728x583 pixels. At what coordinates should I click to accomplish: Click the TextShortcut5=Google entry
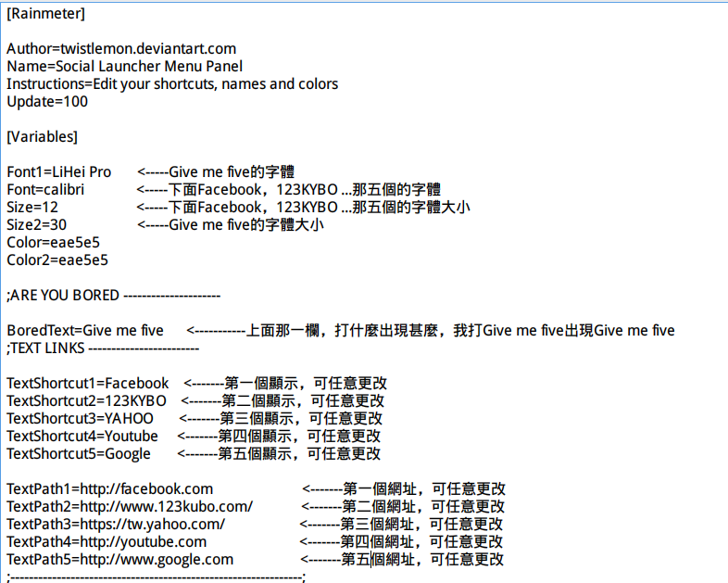point(79,454)
